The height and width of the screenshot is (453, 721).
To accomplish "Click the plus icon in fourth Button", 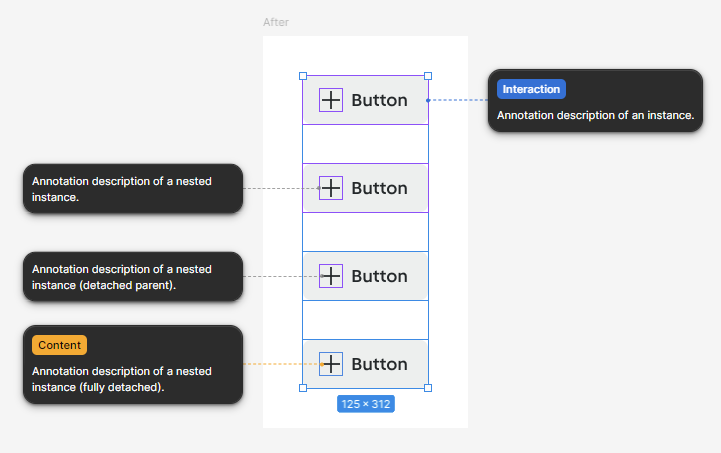I will (331, 364).
